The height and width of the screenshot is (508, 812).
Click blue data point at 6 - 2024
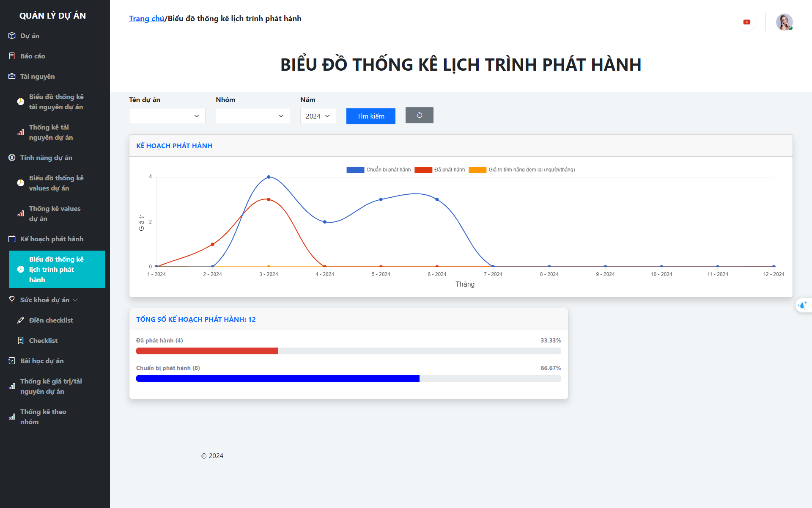(437, 199)
